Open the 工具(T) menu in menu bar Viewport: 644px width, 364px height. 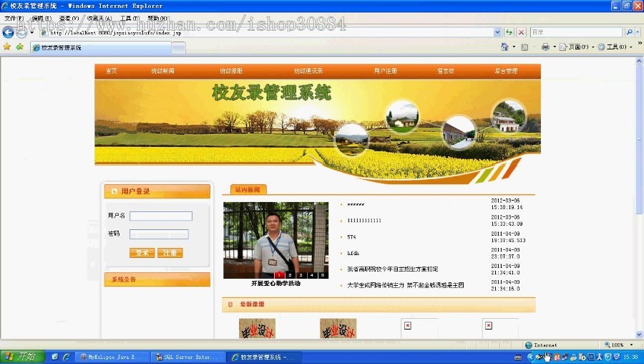pos(130,18)
